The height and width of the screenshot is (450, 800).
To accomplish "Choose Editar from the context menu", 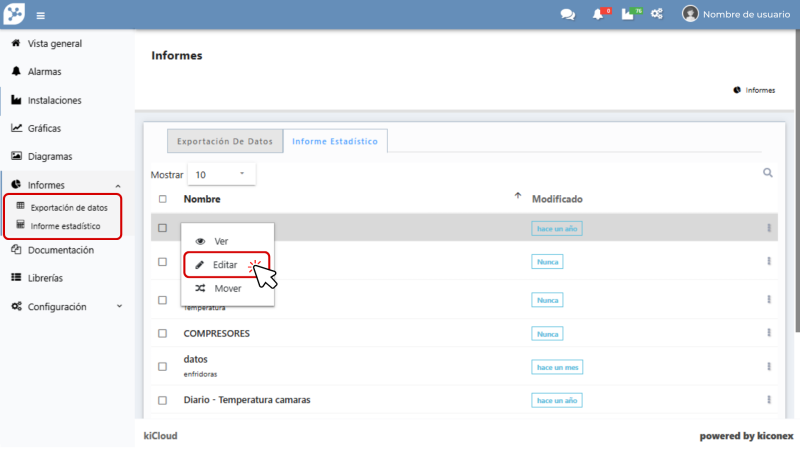I will point(226,265).
